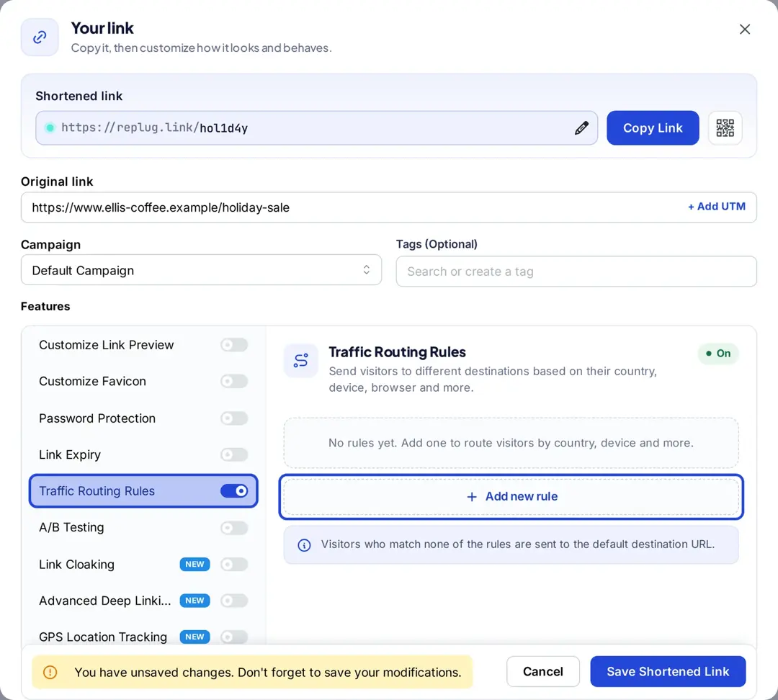Click NEW badge next to Advanced Deep Linking

[194, 601]
